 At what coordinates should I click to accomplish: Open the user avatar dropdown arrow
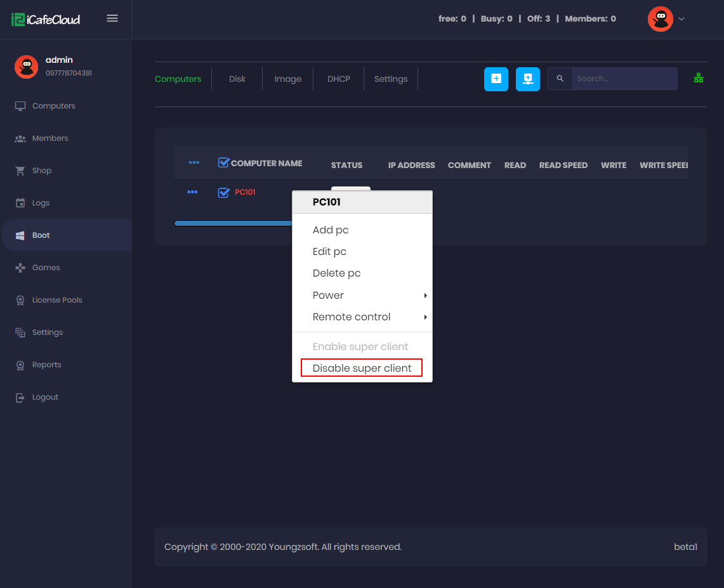[681, 19]
